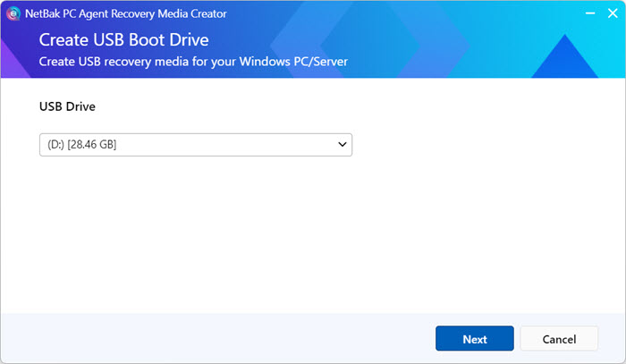
Task: Expand the USB Drive dropdown arrow
Action: click(x=342, y=144)
